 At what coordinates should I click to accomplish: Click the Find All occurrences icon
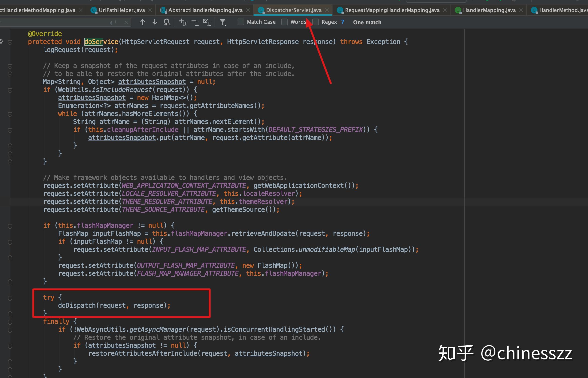click(167, 22)
